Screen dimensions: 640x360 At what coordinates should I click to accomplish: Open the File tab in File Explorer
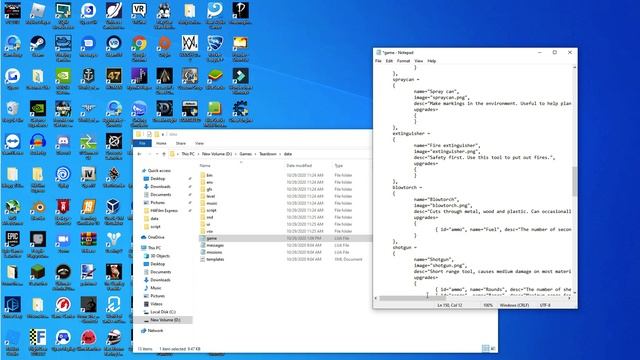tap(142, 143)
